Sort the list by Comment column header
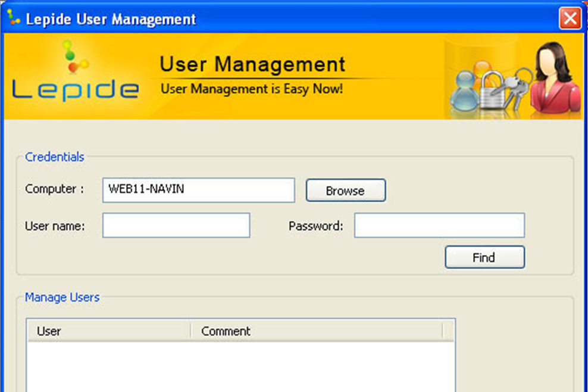 tap(317, 331)
